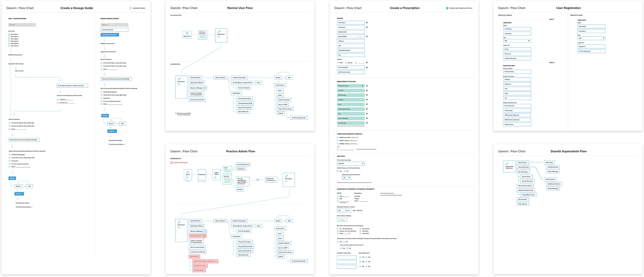Choose the Flat Amount radio option
This screenshot has width=644, height=277.
coord(58,103)
